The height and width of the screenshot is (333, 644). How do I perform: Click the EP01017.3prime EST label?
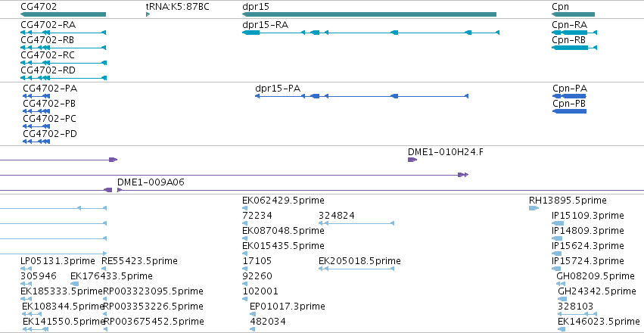pyautogui.click(x=288, y=307)
